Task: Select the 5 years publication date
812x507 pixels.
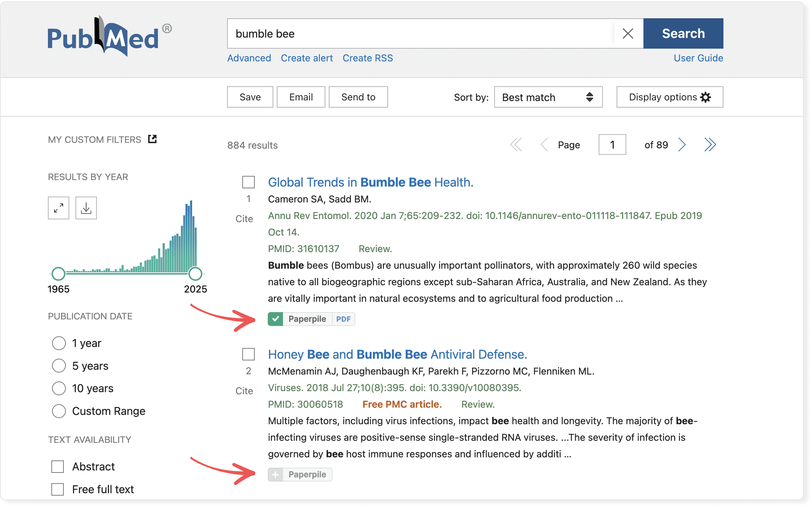Action: pos(59,366)
